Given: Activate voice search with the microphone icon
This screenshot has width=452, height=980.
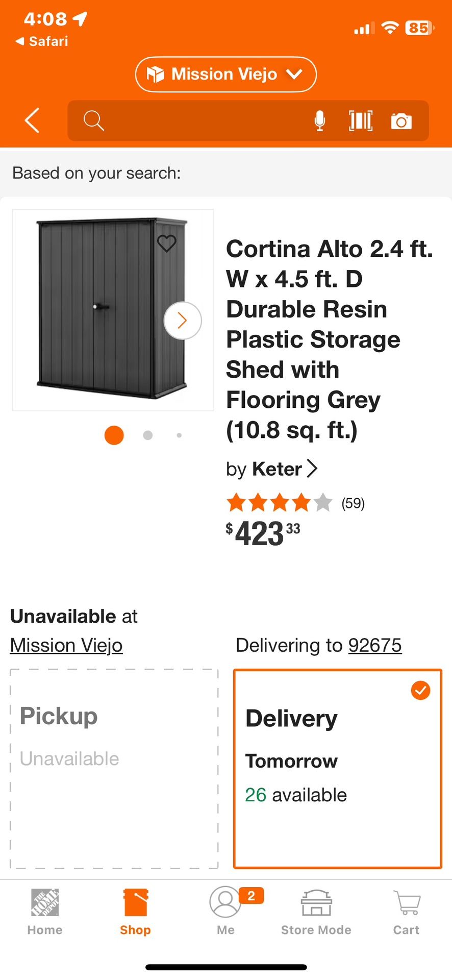Looking at the screenshot, I should pyautogui.click(x=320, y=120).
